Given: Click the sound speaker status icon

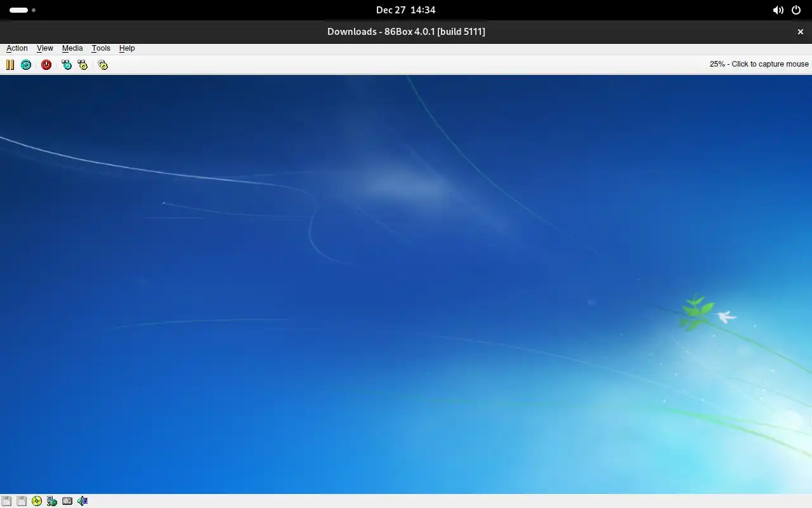Looking at the screenshot, I should pyautogui.click(x=82, y=501).
